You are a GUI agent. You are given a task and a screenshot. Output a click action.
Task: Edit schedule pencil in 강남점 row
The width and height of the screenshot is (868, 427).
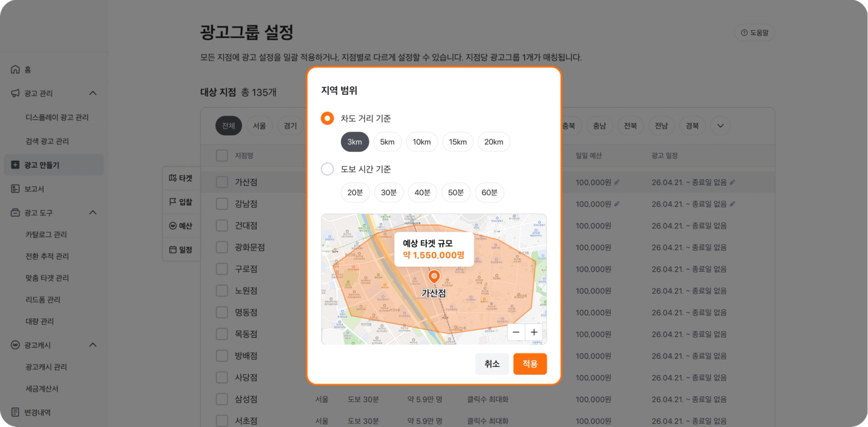(x=732, y=204)
